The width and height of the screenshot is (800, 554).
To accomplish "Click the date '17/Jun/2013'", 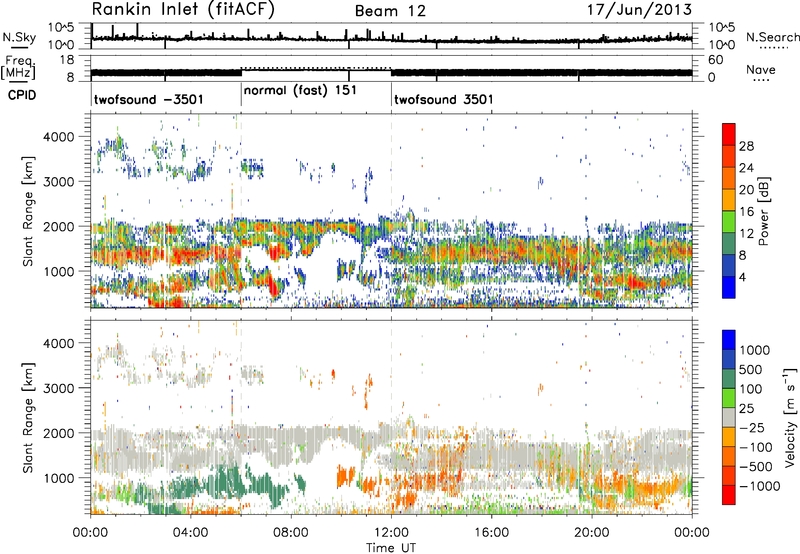I will pyautogui.click(x=639, y=9).
